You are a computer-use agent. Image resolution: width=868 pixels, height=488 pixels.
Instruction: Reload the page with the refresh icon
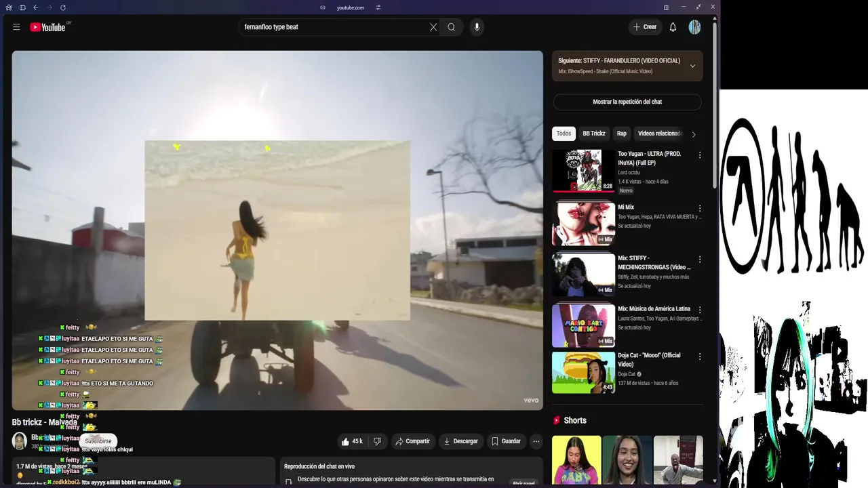point(63,7)
